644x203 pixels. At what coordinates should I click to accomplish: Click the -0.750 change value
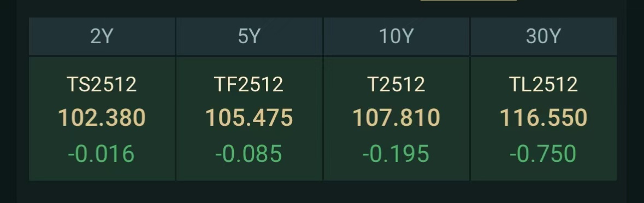[543, 154]
